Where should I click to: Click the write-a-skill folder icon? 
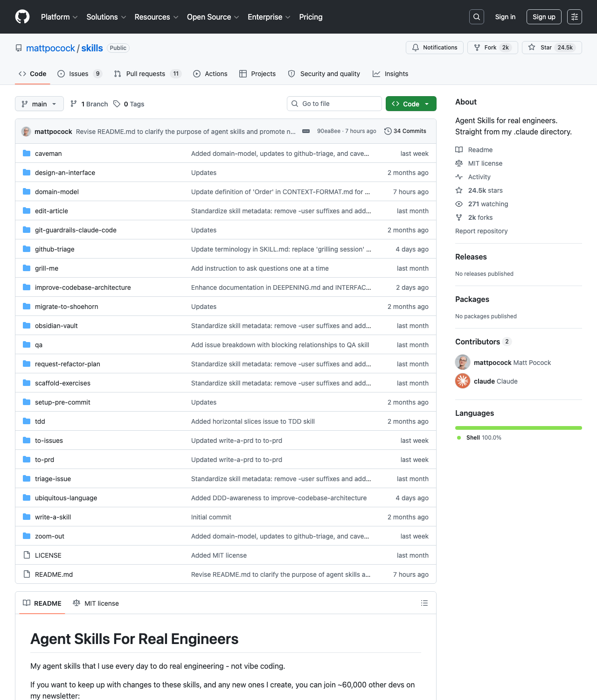(27, 517)
